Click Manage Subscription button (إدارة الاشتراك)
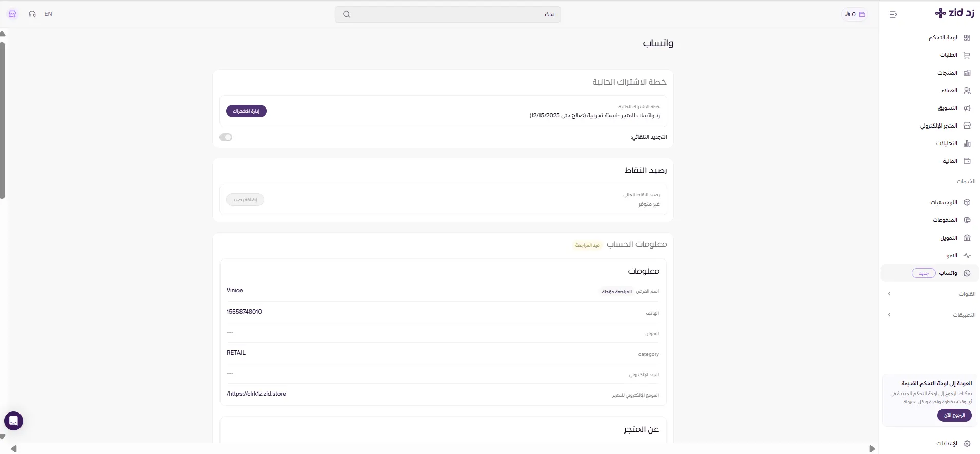 246,111
